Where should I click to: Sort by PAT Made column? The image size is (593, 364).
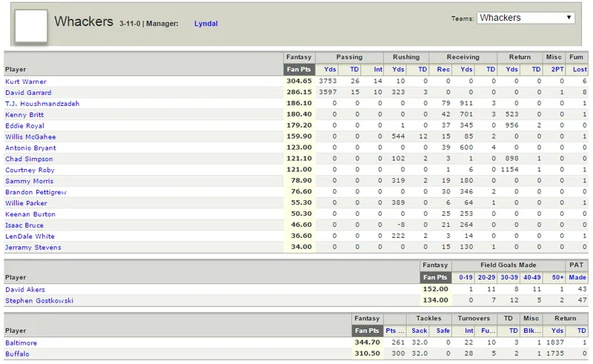pos(577,277)
